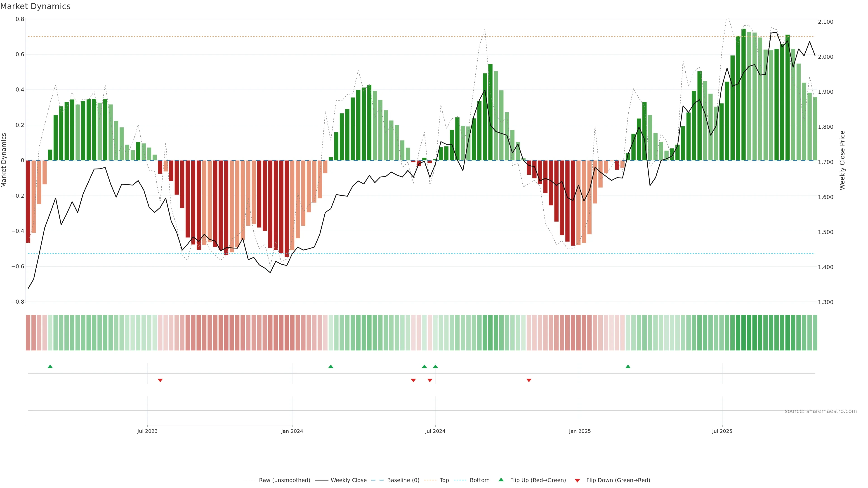The width and height of the screenshot is (868, 488).
Task: Click the green flip-up triangle after Jan 2024
Action: pos(330,366)
